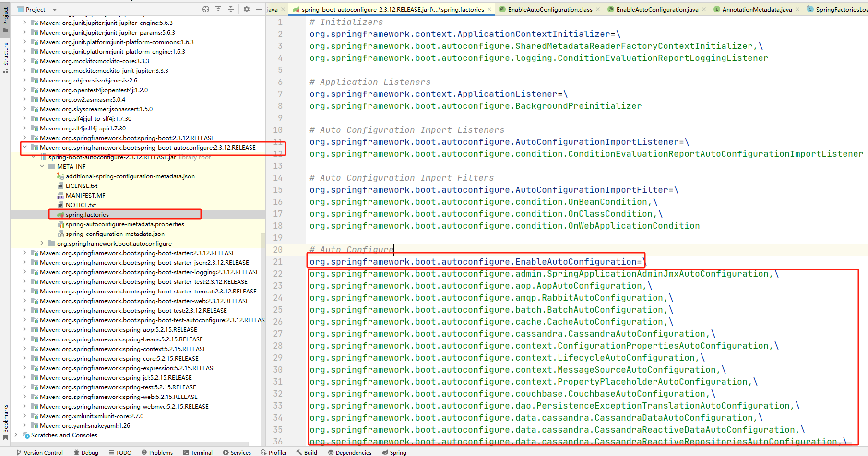868x456 pixels.
Task: Select LICENSE.txt file
Action: 82,186
